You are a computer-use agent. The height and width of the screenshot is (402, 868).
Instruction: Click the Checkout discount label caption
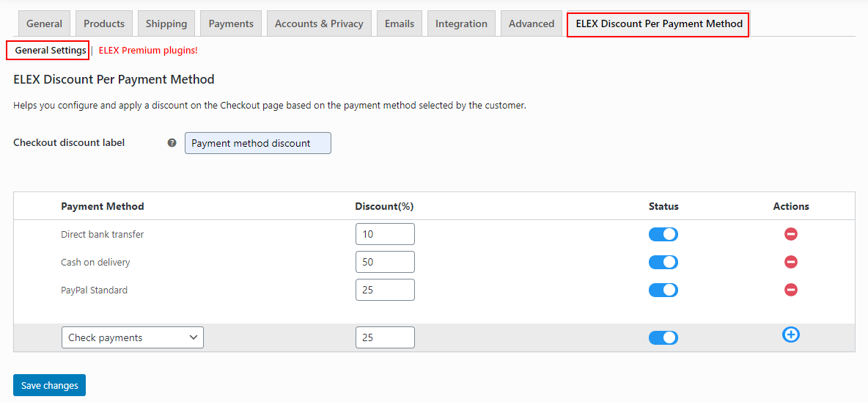click(x=69, y=143)
